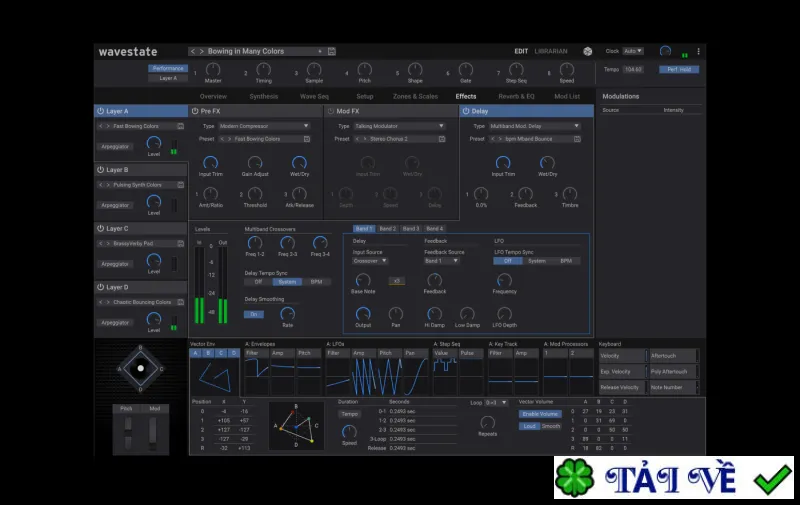Save Layer A program Fast Bowing Colors
800x505 pixels.
pos(181,126)
